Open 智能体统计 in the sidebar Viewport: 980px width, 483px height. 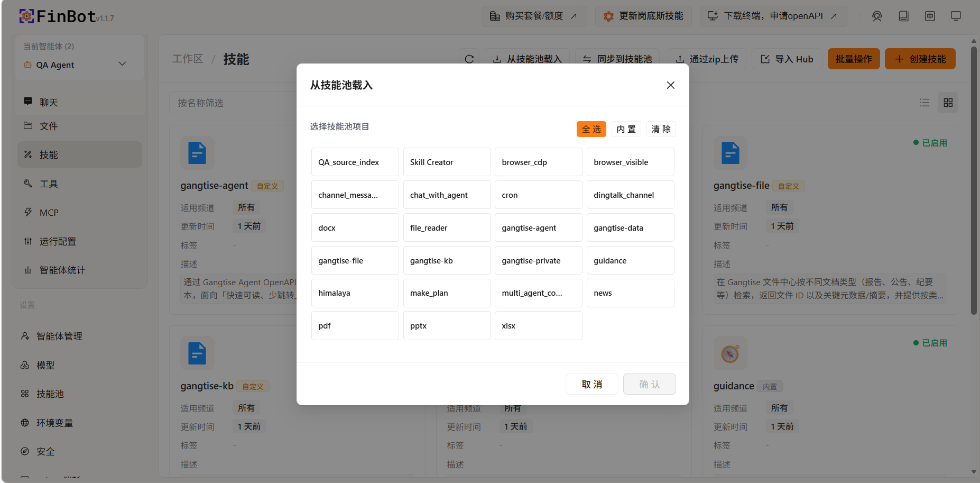80,270
